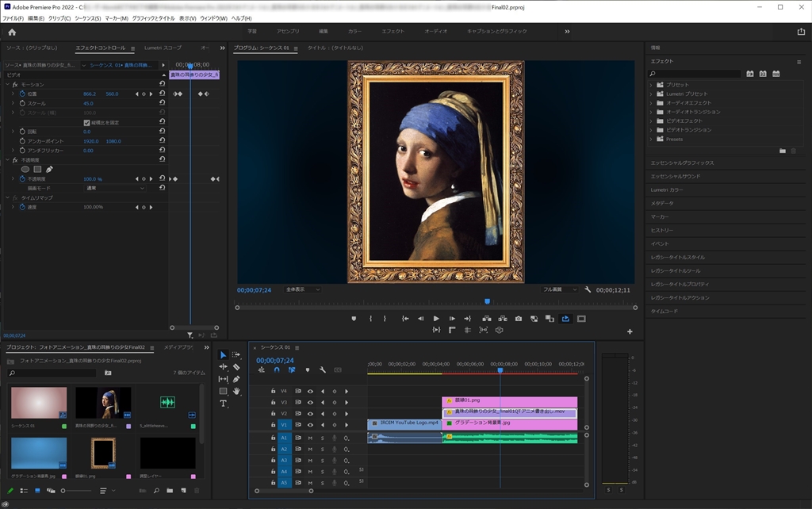Hide track V3 with the eye icon
The width and height of the screenshot is (812, 509).
[310, 402]
